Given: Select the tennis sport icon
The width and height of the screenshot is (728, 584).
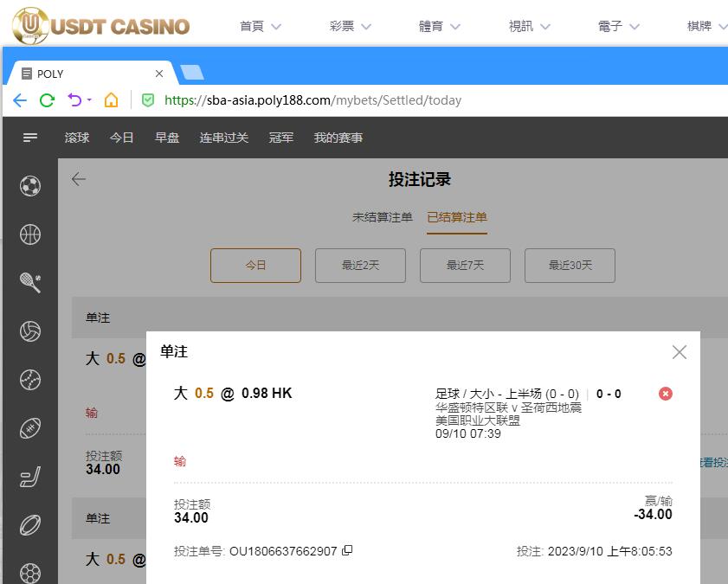Looking at the screenshot, I should click(x=30, y=283).
